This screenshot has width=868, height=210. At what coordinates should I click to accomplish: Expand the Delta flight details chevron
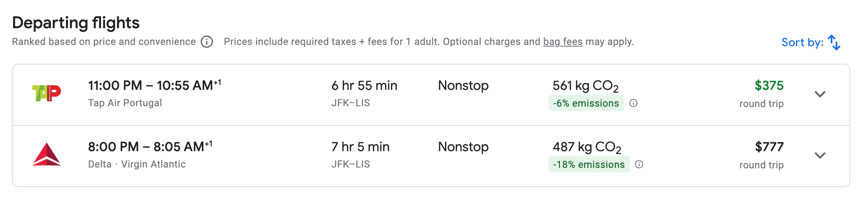pos(820,155)
